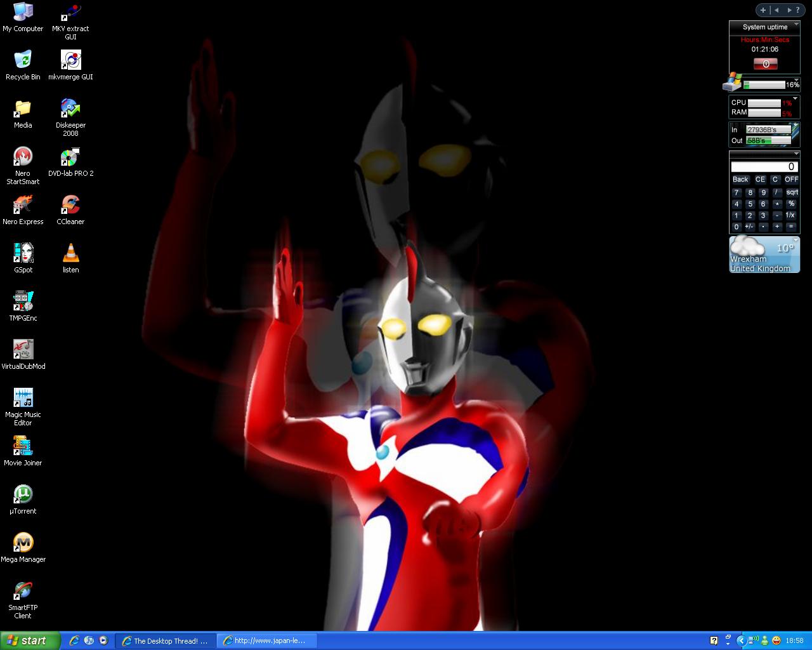
Task: Expand hidden tray icons with round arrow
Action: [741, 640]
